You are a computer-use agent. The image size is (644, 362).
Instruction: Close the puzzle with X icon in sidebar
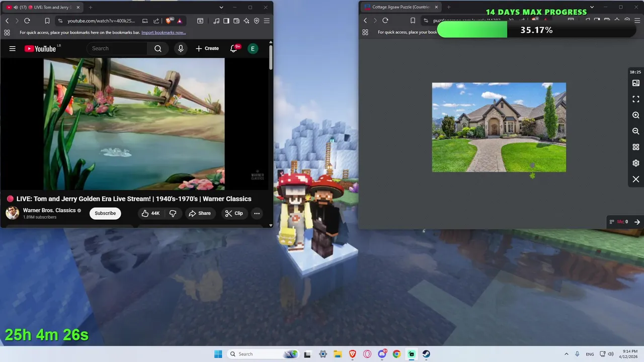pyautogui.click(x=636, y=179)
